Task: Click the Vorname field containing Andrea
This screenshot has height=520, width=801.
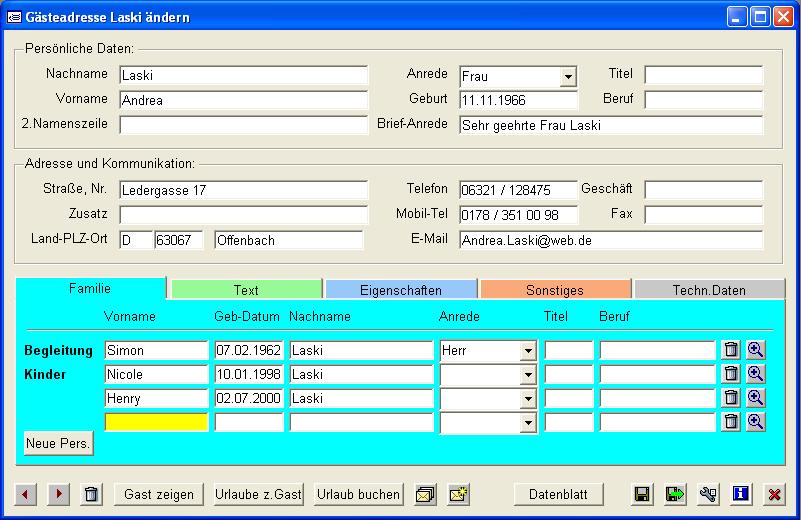Action: (x=244, y=100)
